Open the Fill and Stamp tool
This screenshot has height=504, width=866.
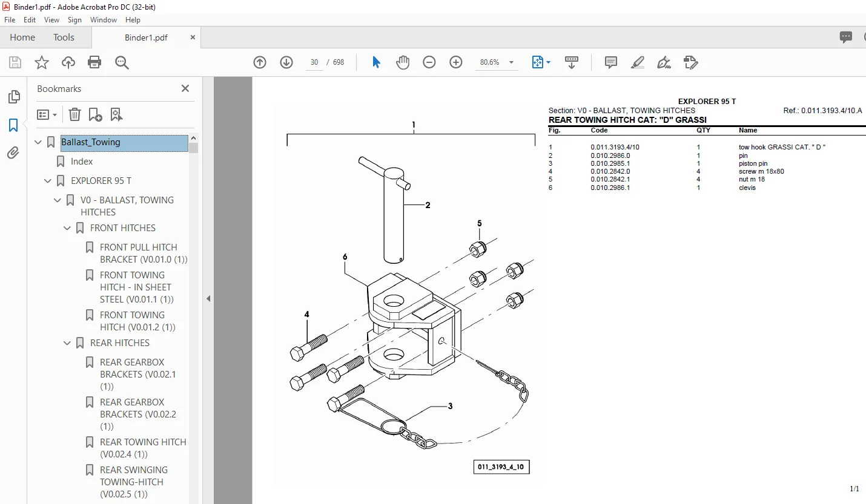point(691,62)
